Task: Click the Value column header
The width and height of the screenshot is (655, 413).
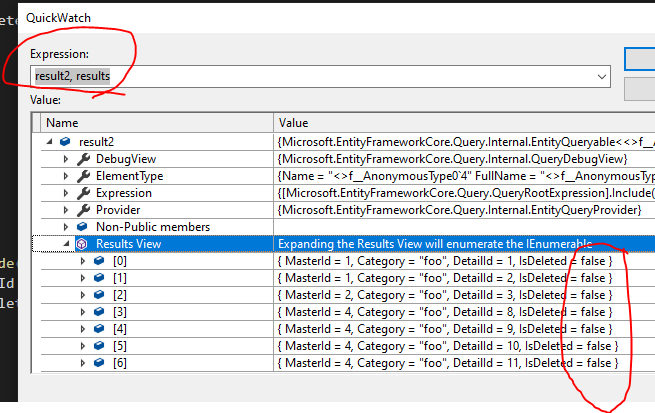Action: tap(465, 123)
